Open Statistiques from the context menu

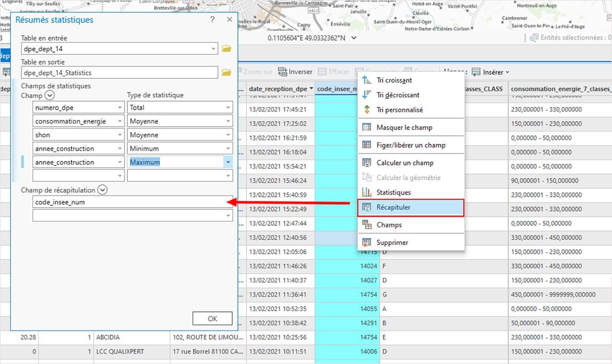[x=411, y=192]
